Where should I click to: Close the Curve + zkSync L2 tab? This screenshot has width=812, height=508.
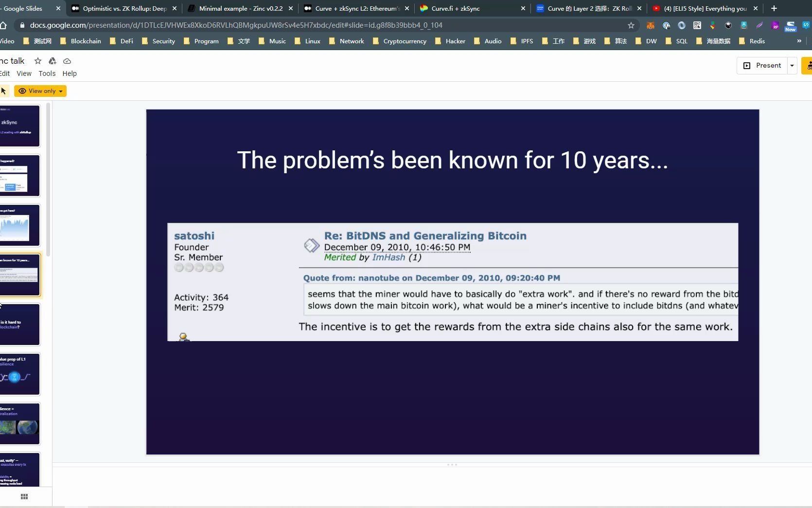(407, 8)
